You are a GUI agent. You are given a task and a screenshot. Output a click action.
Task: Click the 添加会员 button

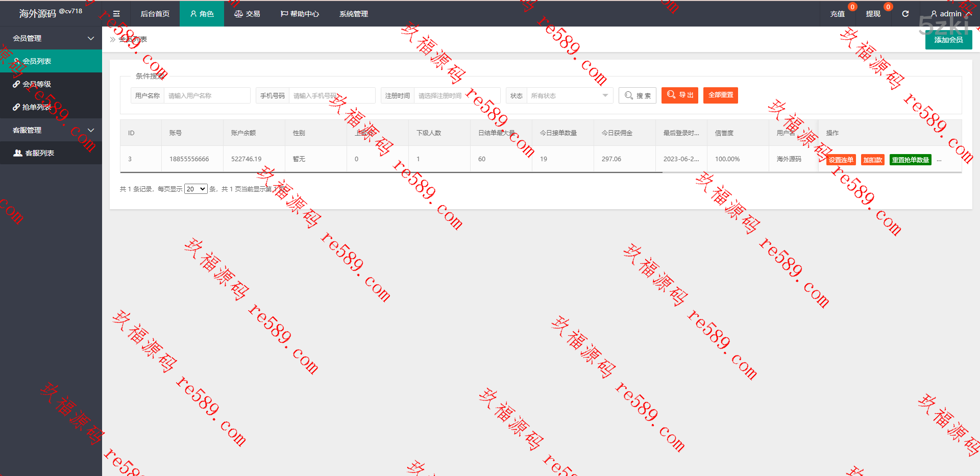948,40
